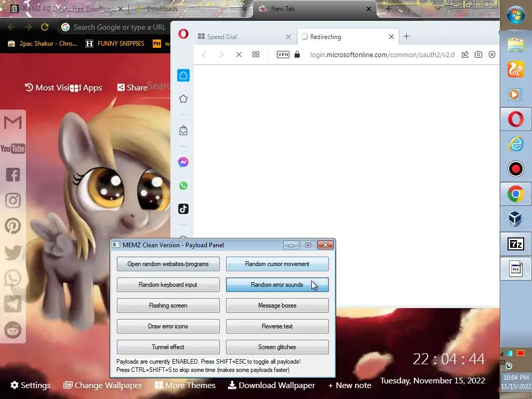
Task: Open WhatsApp in Opera sidebar
Action: pyautogui.click(x=183, y=185)
